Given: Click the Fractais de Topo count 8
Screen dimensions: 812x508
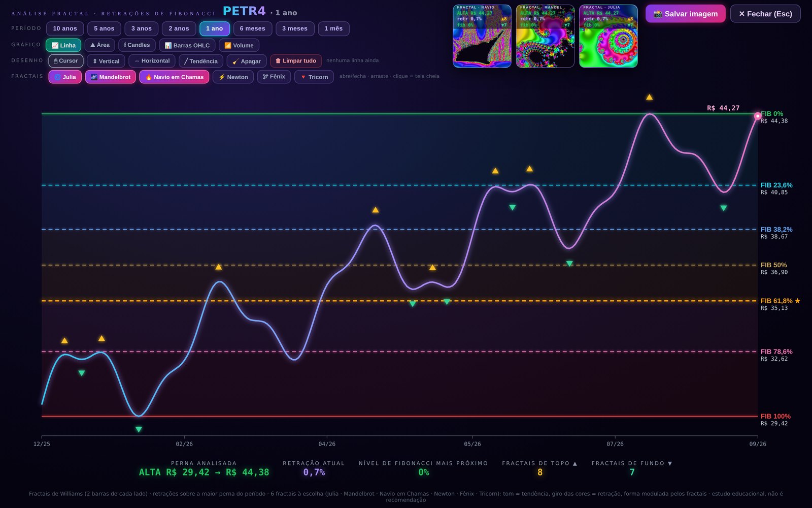Looking at the screenshot, I should click(540, 472).
